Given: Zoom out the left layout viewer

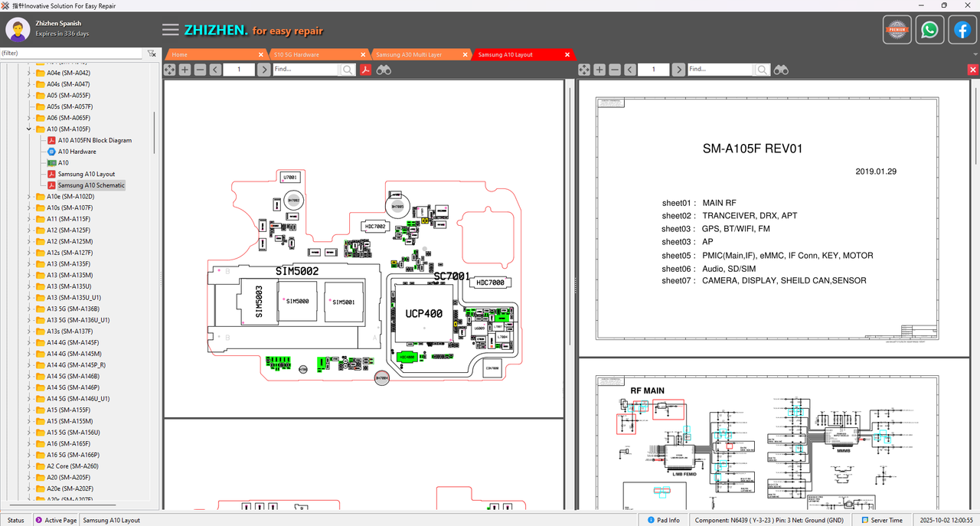Looking at the screenshot, I should (200, 70).
